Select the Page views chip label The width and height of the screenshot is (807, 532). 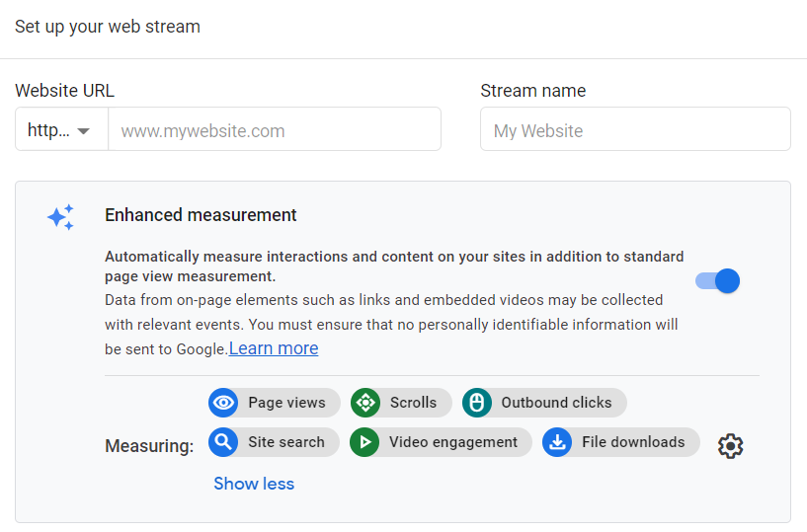[286, 403]
